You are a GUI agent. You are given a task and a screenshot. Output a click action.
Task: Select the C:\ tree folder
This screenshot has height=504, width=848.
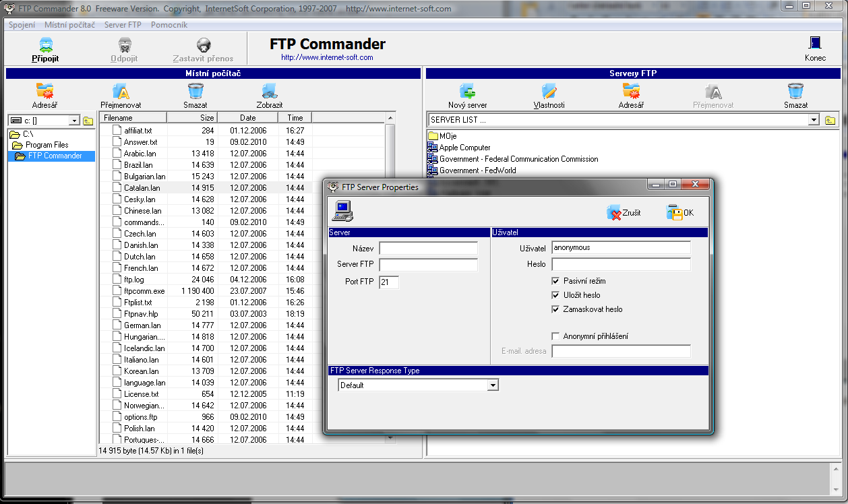[22, 134]
